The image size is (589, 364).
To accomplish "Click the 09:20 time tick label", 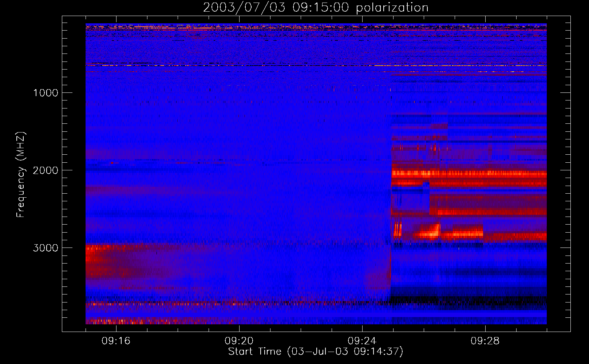I will tap(239, 341).
